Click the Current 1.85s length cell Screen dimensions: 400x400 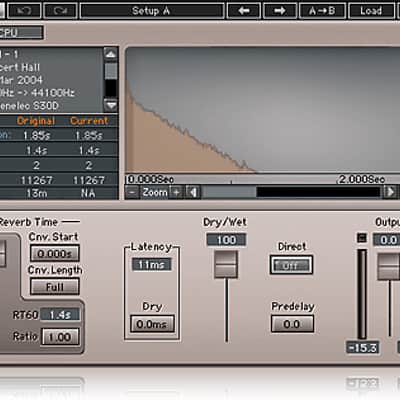click(x=89, y=135)
